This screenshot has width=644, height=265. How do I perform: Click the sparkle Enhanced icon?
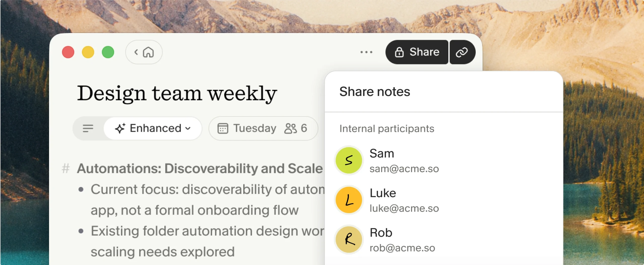click(x=120, y=128)
